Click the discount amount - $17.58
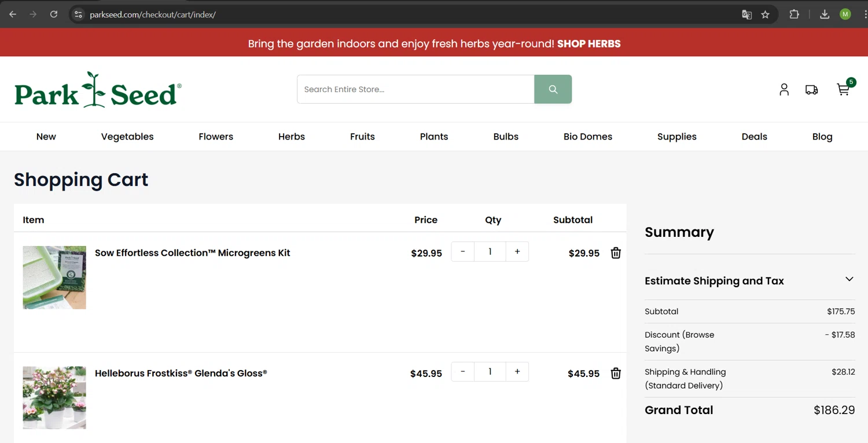This screenshot has width=868, height=443. pos(840,335)
